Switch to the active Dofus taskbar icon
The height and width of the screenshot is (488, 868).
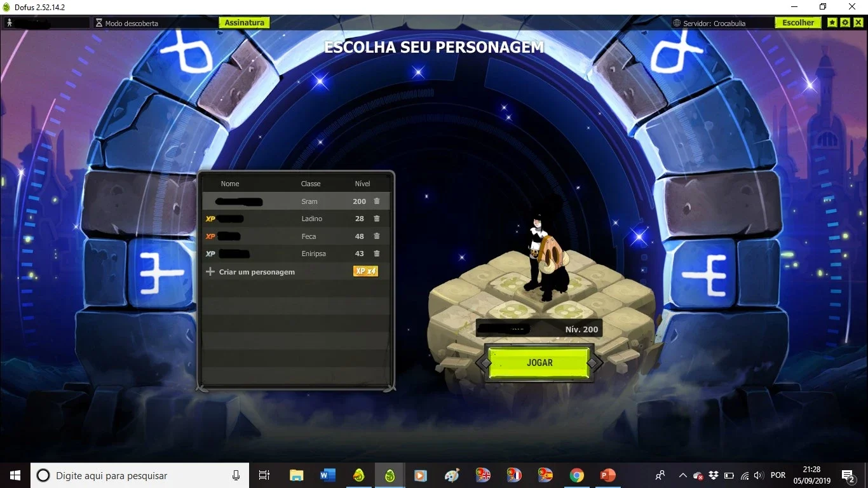tap(390, 475)
